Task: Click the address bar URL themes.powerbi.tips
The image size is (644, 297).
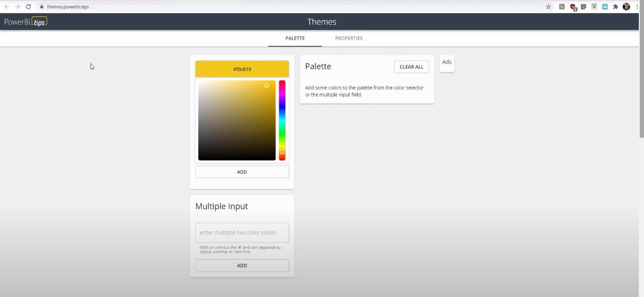Action: point(67,7)
